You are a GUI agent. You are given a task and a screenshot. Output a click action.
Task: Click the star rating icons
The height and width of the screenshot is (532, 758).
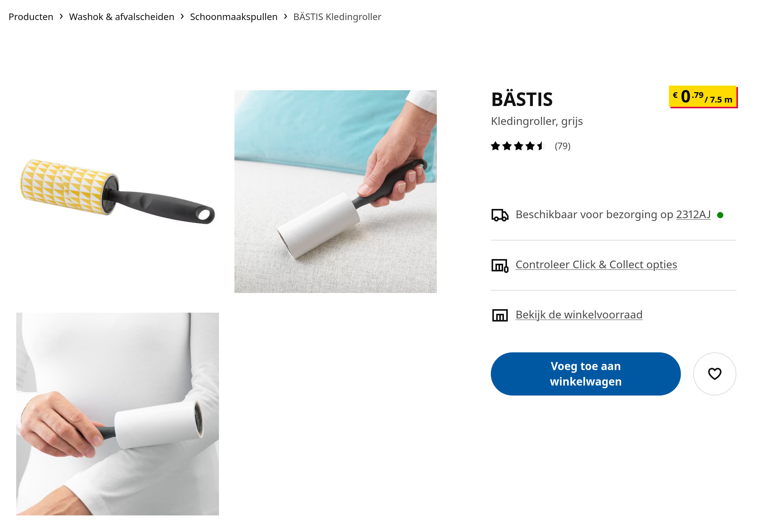click(517, 146)
